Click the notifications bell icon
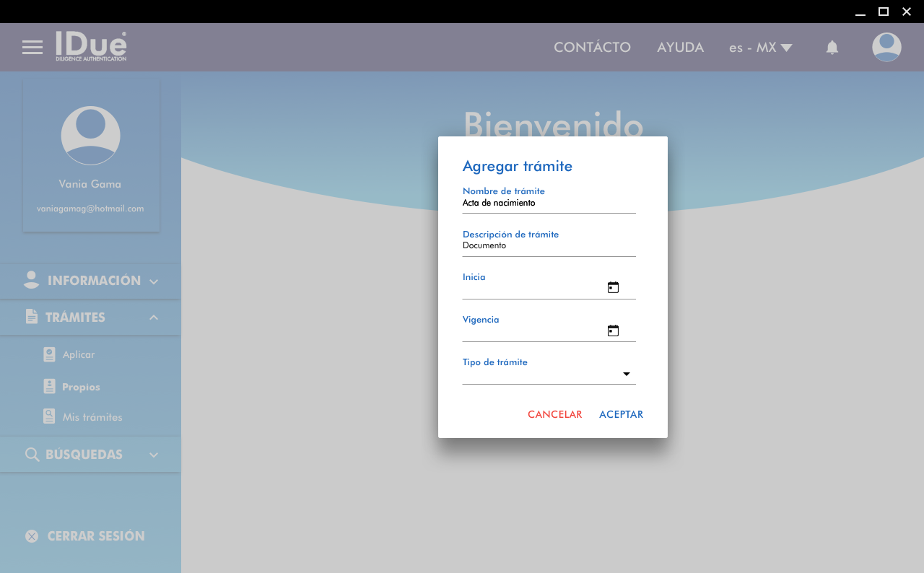924x573 pixels. point(832,48)
